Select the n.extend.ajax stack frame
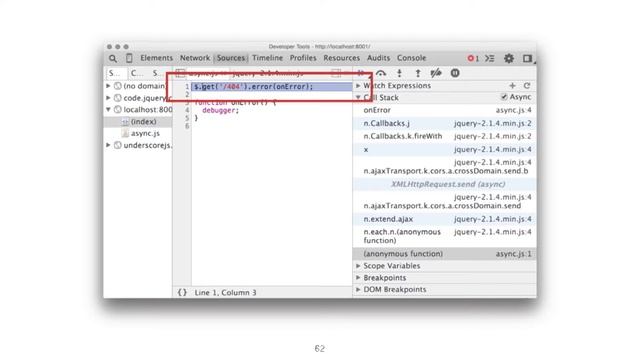640x360 pixels. click(444, 219)
